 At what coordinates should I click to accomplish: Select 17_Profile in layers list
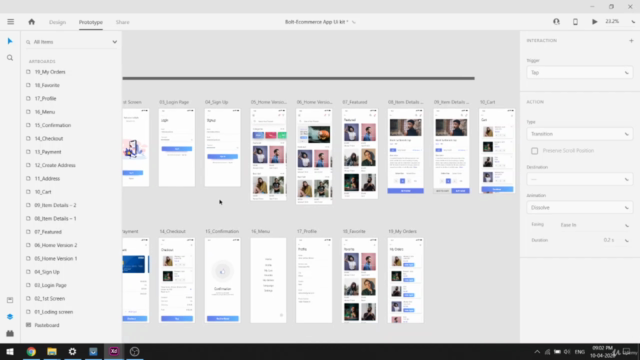pyautogui.click(x=45, y=98)
